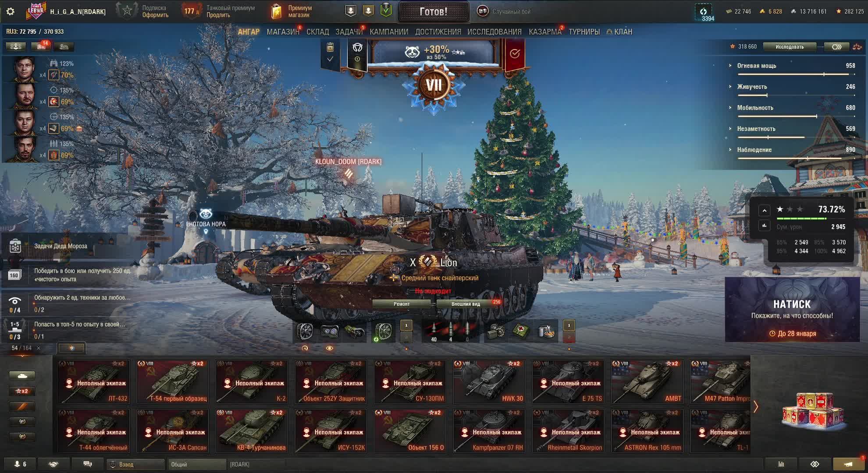
Task: Open the Large Repair Kit consumable slot
Action: [497, 332]
